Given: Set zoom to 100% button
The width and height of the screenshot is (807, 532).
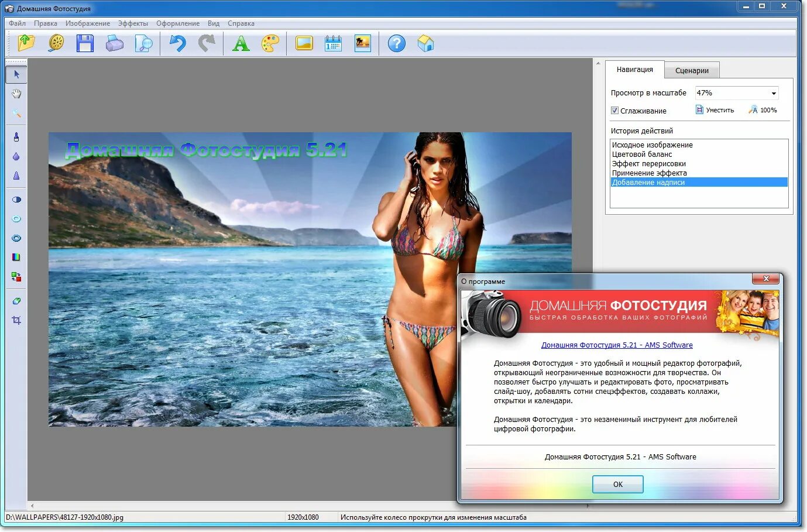Looking at the screenshot, I should pos(763,110).
